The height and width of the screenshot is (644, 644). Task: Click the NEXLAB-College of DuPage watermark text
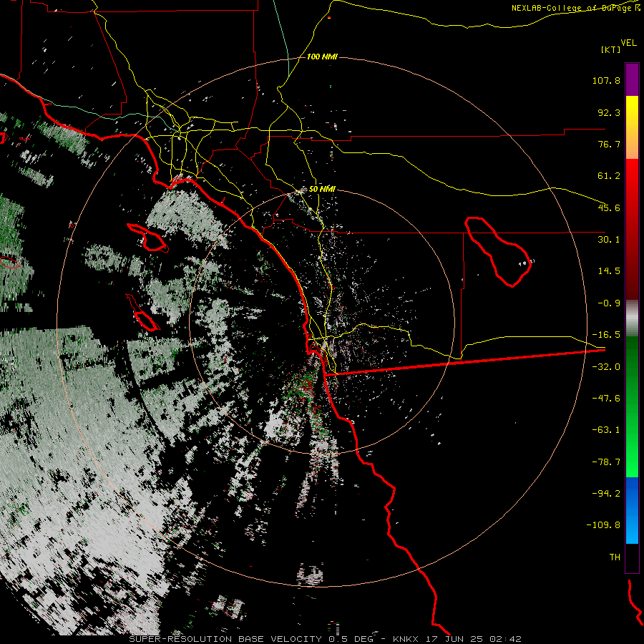pos(576,8)
